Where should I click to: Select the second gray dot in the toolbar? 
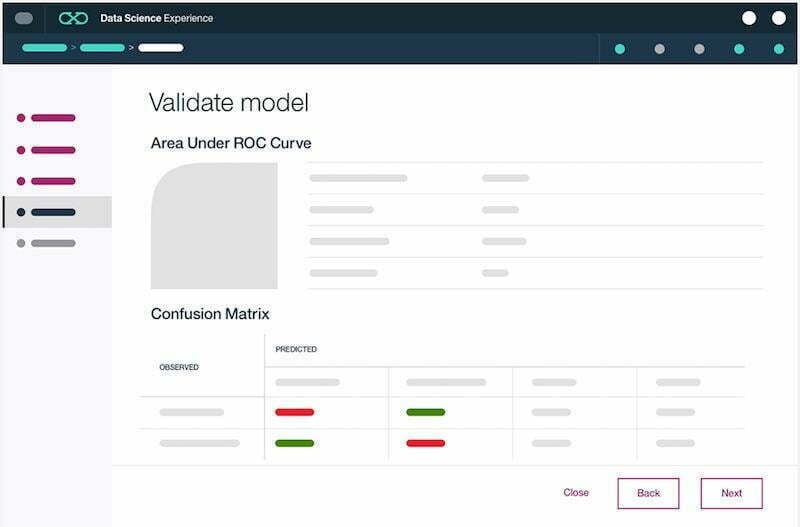(699, 49)
